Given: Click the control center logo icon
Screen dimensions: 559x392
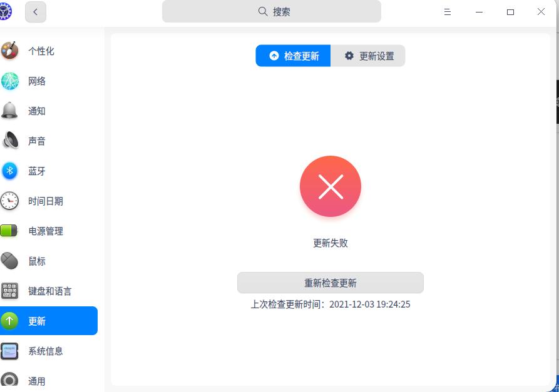Looking at the screenshot, I should pyautogui.click(x=6, y=11).
